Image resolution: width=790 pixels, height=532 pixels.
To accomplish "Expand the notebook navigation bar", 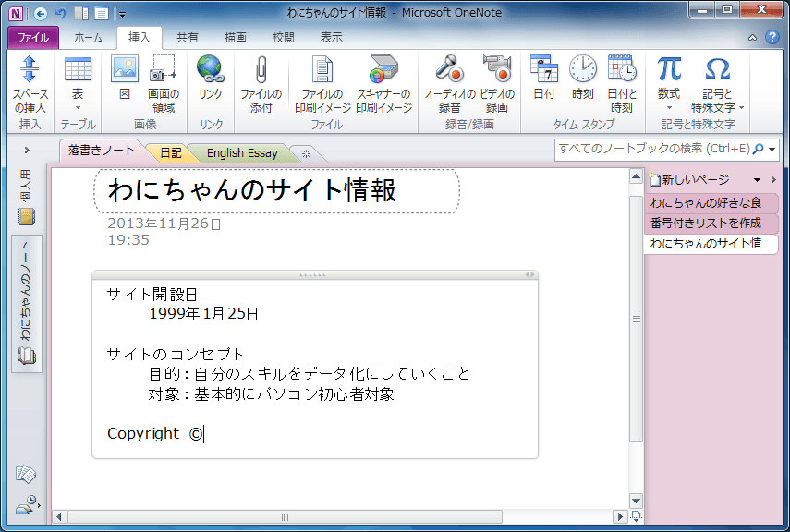I will coord(27,150).
